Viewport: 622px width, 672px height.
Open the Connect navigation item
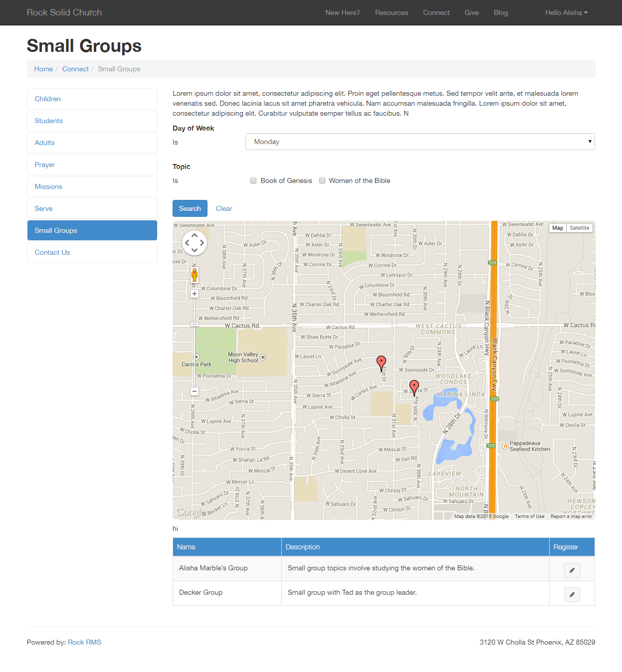[436, 12]
